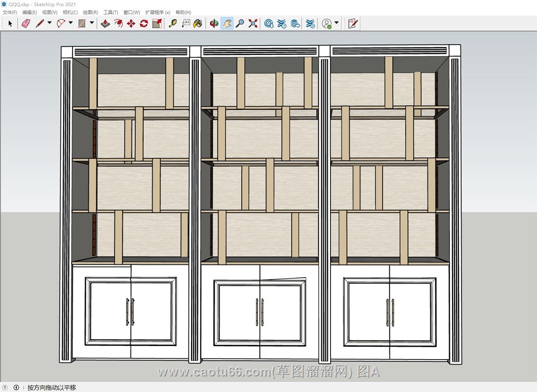The image size is (537, 392).
Task: Activate the Push/Pull tool
Action: (x=105, y=23)
